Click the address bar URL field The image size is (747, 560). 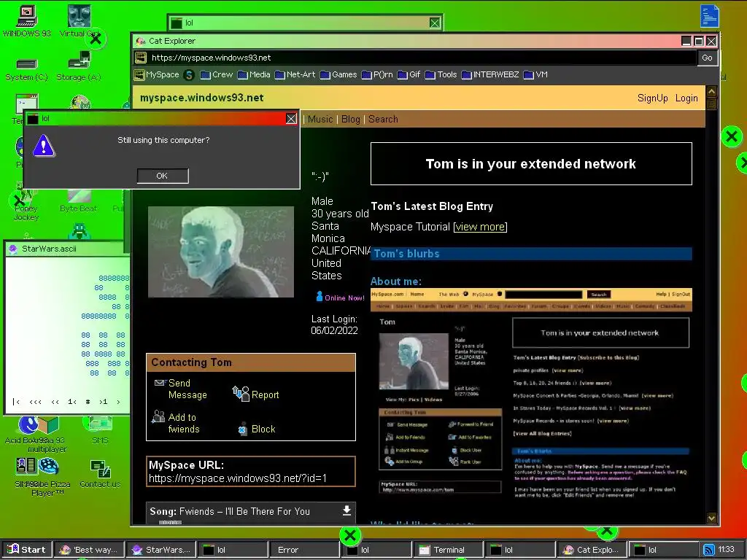pos(422,58)
